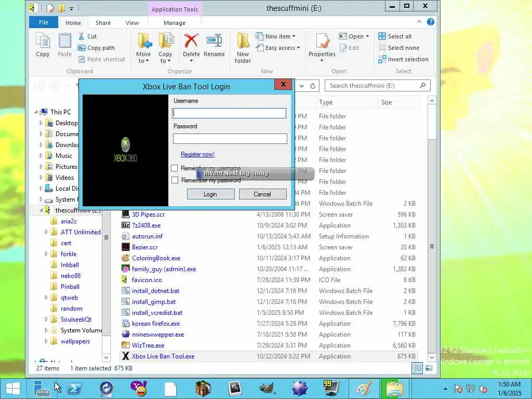The height and width of the screenshot is (399, 532).
Task: Close the Xbox Live Ban Tool Login dialog
Action: [x=283, y=85]
